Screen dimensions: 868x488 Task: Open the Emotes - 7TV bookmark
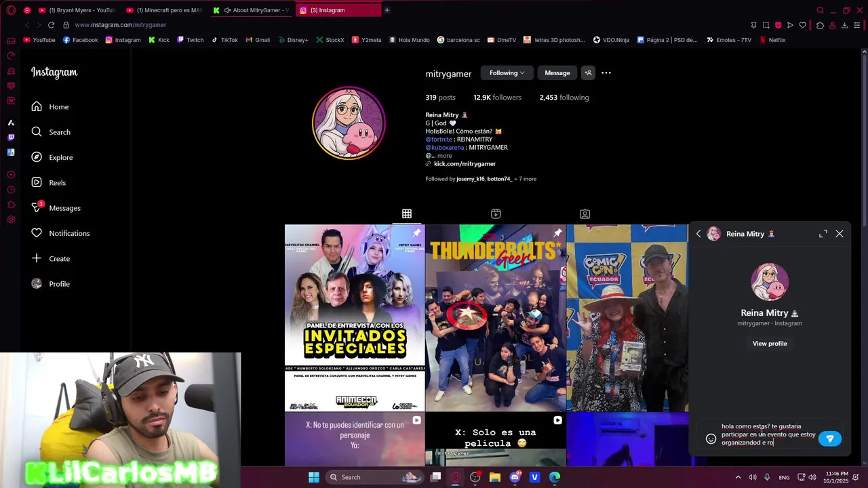tap(728, 40)
